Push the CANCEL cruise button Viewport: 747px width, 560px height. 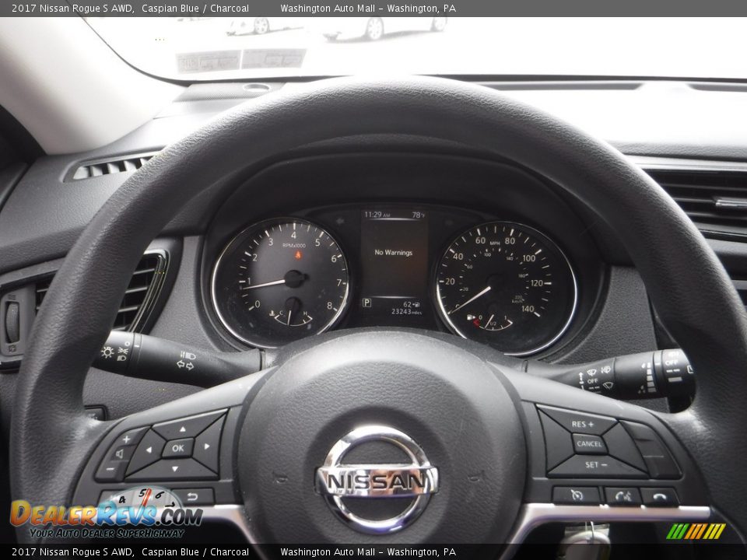(x=589, y=443)
